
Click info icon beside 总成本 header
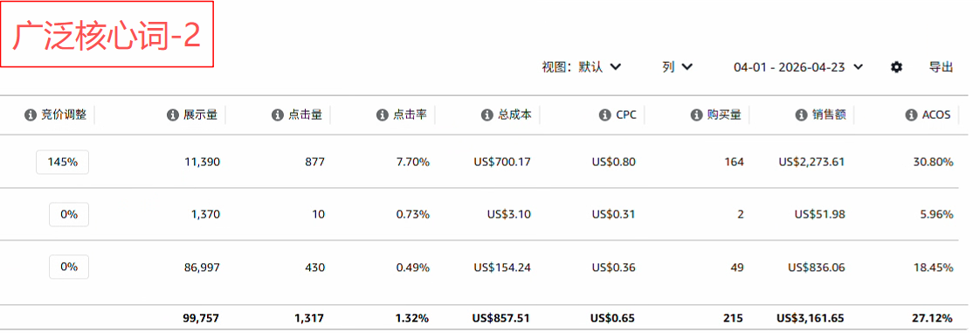tap(487, 115)
